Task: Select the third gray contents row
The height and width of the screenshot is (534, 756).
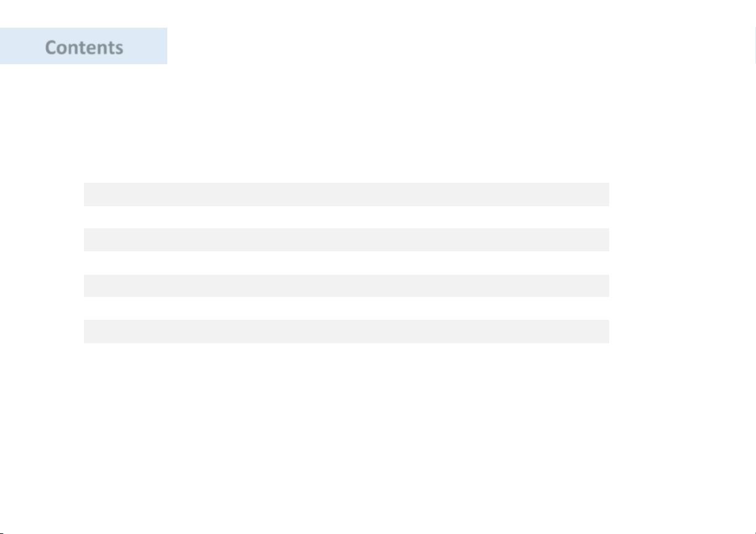Action: pyautogui.click(x=346, y=285)
